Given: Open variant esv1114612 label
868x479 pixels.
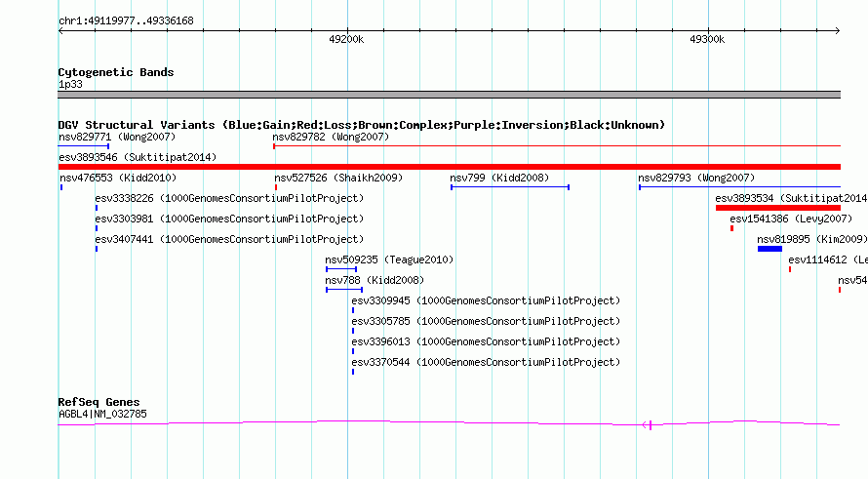Looking at the screenshot, I should pos(828,259).
